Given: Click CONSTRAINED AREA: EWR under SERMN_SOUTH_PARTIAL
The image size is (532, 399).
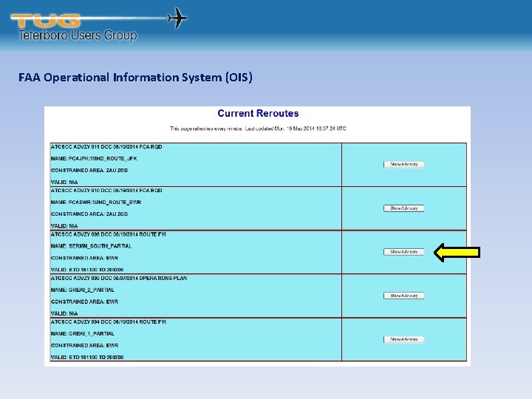Looking at the screenshot, I should 84,258.
